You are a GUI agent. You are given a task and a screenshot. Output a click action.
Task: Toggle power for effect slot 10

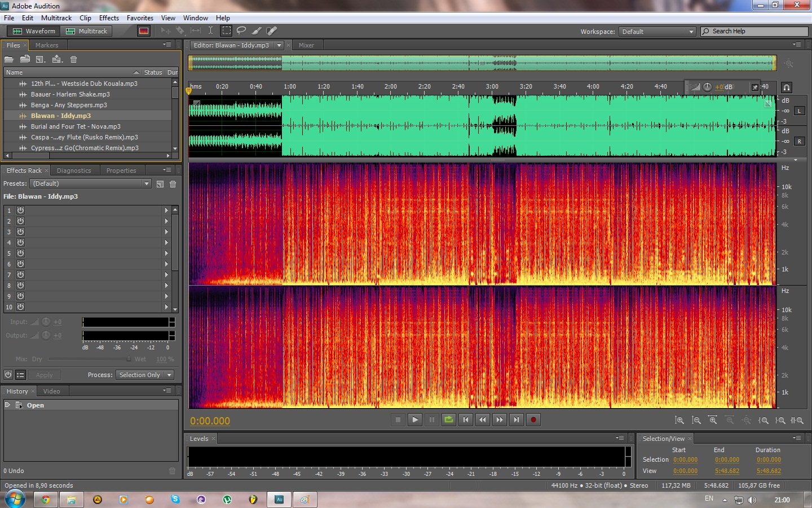coord(20,307)
